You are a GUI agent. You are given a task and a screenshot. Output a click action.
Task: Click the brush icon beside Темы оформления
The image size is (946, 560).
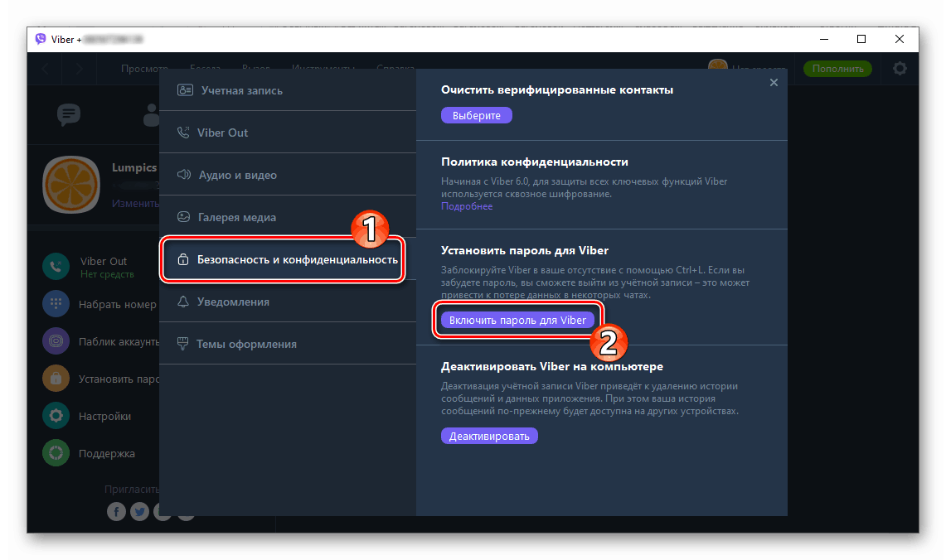(182, 344)
